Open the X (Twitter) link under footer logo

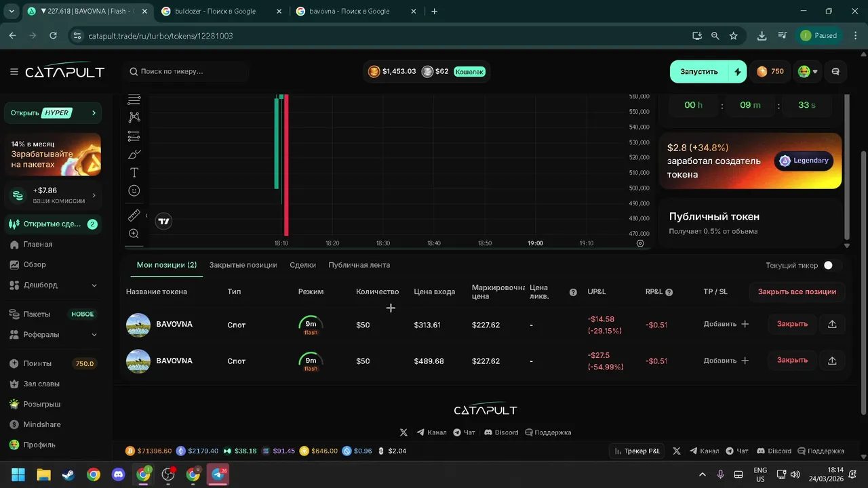pos(403,432)
